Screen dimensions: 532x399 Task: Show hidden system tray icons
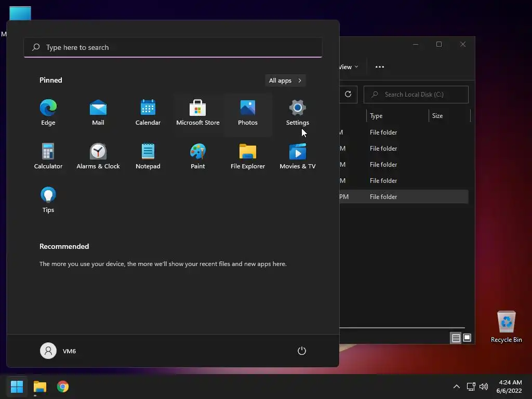(457, 387)
